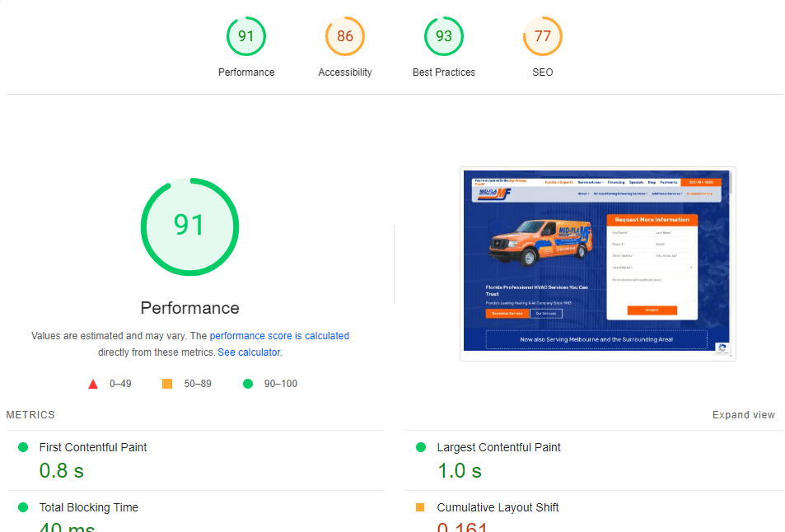Expand the Service Areas dropdown in the preview
Viewport: 785px width, 532px height.
pos(591,183)
